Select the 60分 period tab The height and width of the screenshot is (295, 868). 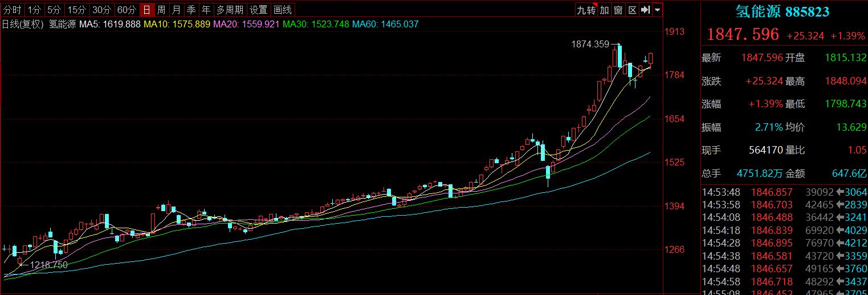pos(127,10)
